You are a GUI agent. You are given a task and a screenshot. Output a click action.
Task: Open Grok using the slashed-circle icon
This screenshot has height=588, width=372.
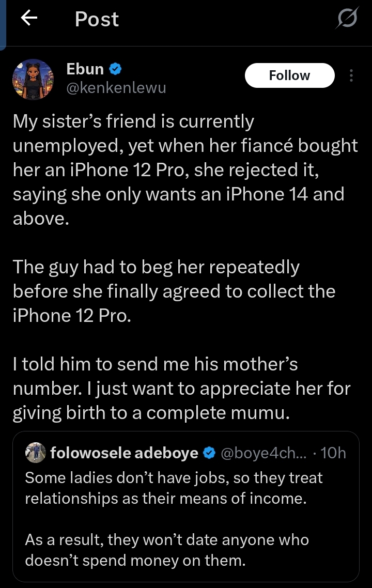pyautogui.click(x=346, y=20)
